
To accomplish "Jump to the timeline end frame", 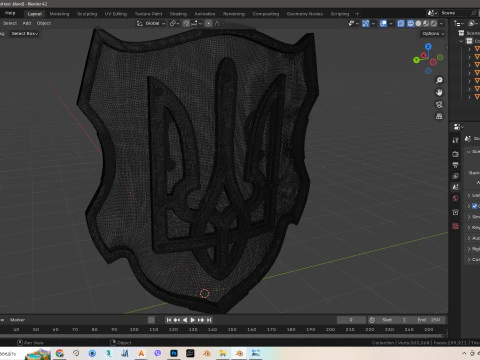I will (209, 320).
